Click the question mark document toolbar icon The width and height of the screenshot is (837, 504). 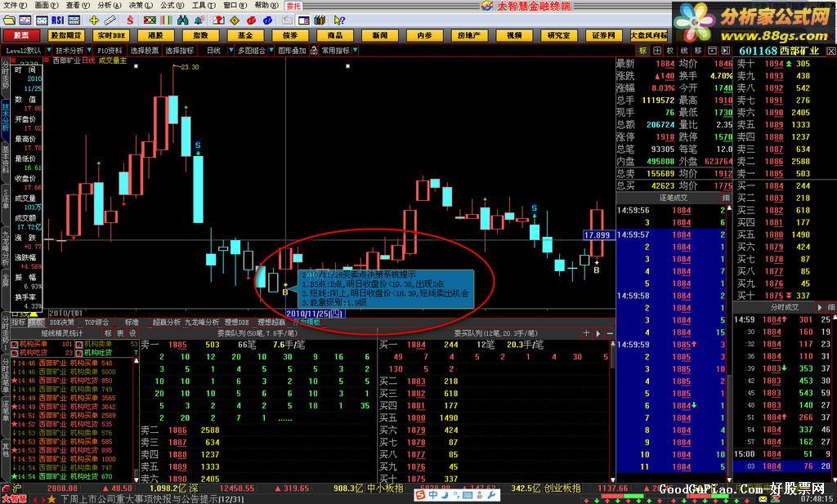[x=217, y=20]
